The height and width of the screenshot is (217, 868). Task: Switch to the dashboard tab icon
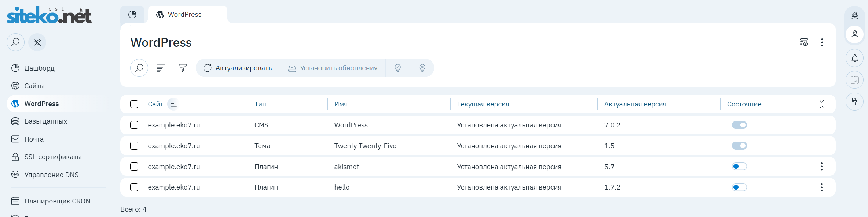coord(132,14)
